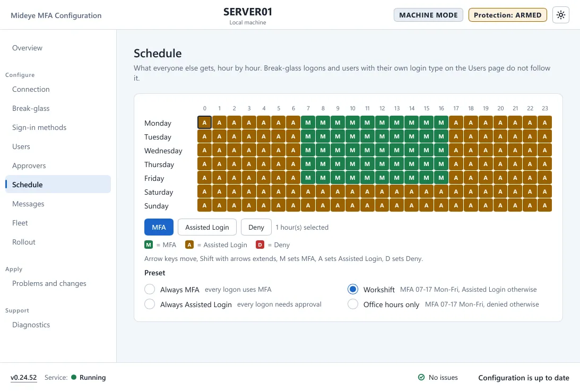580x392 pixels.
Task: Select the Always Assisted Login preset
Action: pos(150,304)
